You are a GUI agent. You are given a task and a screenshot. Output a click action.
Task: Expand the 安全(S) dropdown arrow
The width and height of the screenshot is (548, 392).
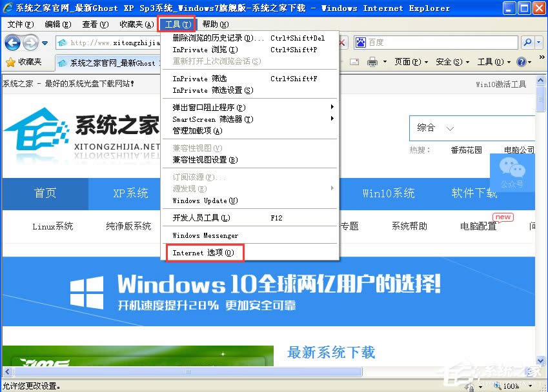click(x=468, y=61)
